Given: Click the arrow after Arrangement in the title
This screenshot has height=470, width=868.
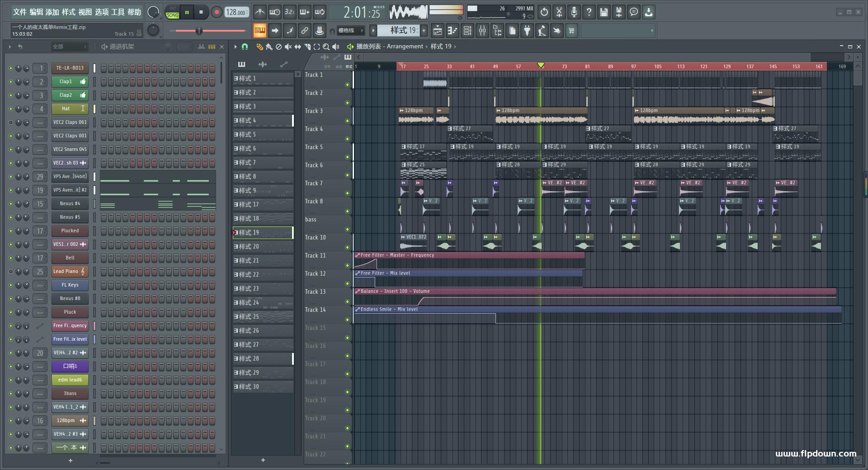Looking at the screenshot, I should [427, 47].
